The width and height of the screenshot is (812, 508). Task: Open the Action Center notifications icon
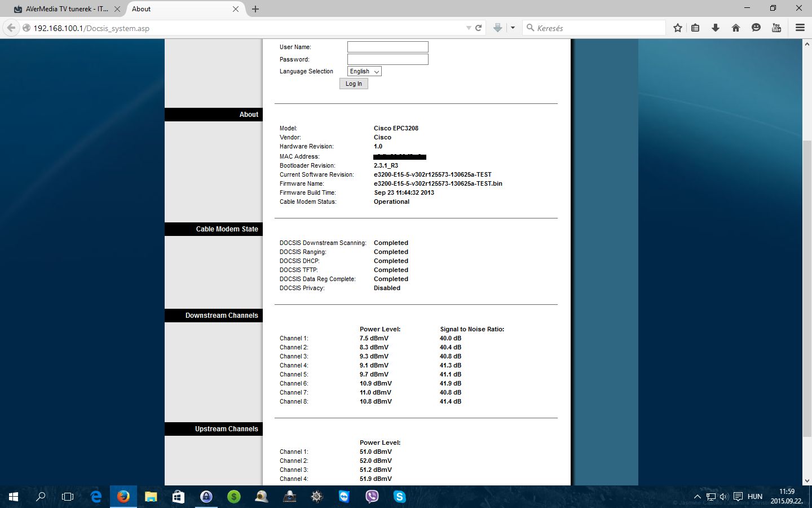click(738, 497)
